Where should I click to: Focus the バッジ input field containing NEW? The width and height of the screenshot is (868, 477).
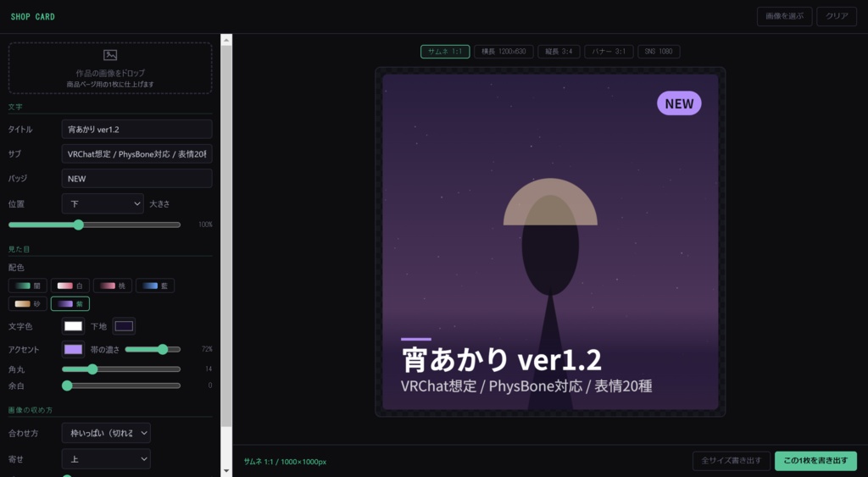(136, 179)
